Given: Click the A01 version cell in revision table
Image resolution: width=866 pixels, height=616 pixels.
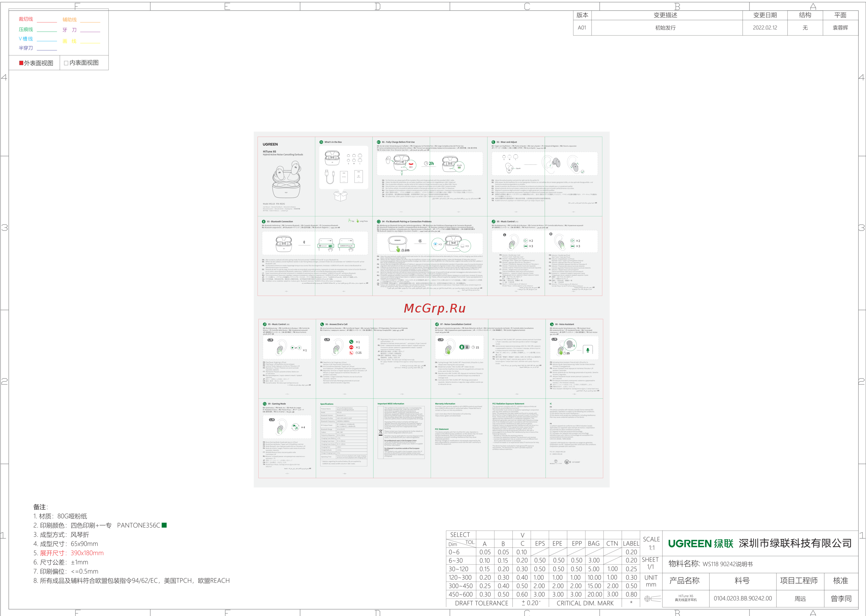Looking at the screenshot, I should (582, 28).
